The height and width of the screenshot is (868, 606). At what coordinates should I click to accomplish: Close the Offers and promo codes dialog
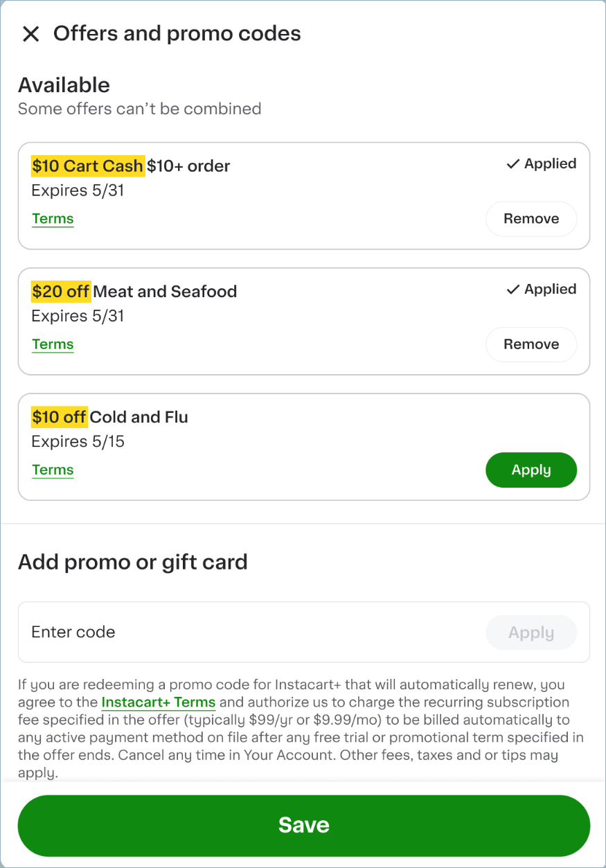[31, 33]
